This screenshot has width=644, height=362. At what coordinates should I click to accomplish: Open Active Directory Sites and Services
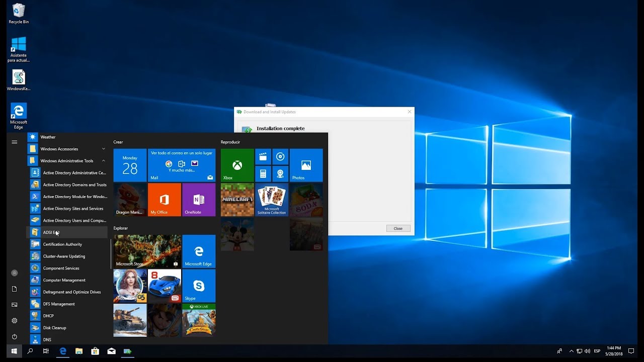[67, 208]
